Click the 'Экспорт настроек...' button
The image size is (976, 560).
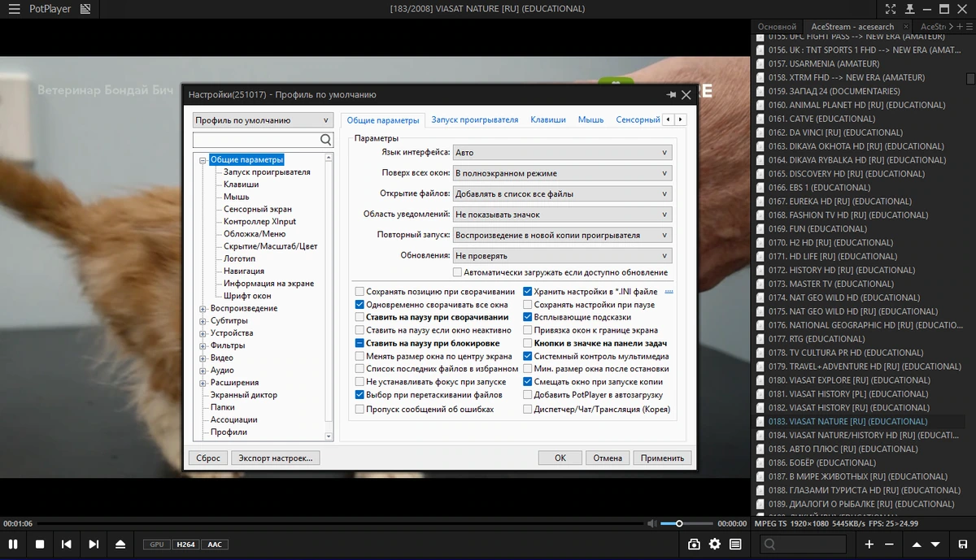pyautogui.click(x=276, y=458)
